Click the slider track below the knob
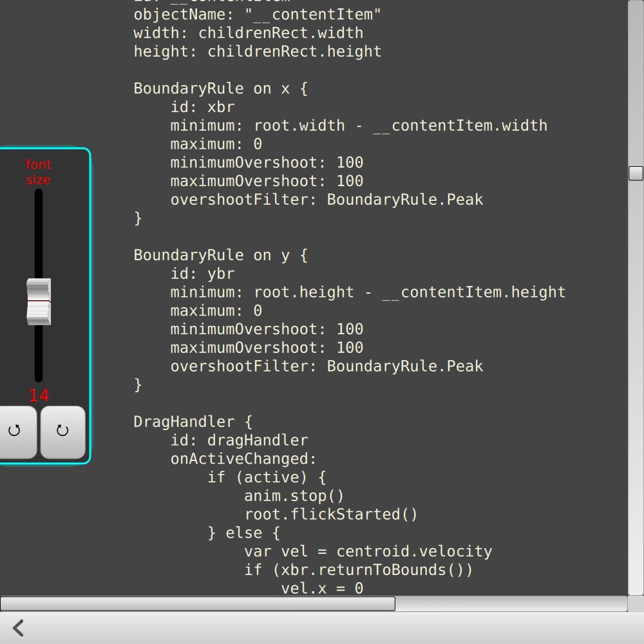 [x=39, y=354]
